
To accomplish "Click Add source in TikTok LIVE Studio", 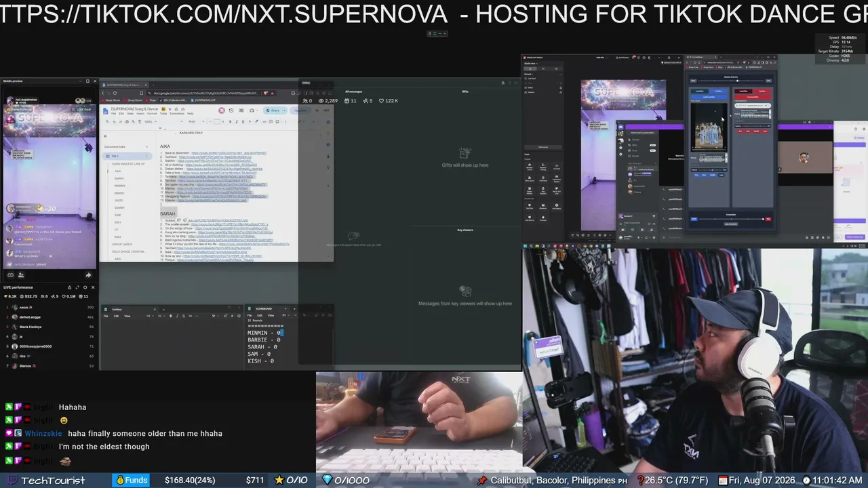I will click(542, 147).
